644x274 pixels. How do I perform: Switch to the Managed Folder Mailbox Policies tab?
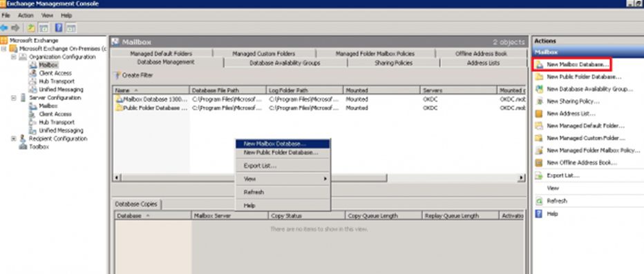[x=375, y=53]
